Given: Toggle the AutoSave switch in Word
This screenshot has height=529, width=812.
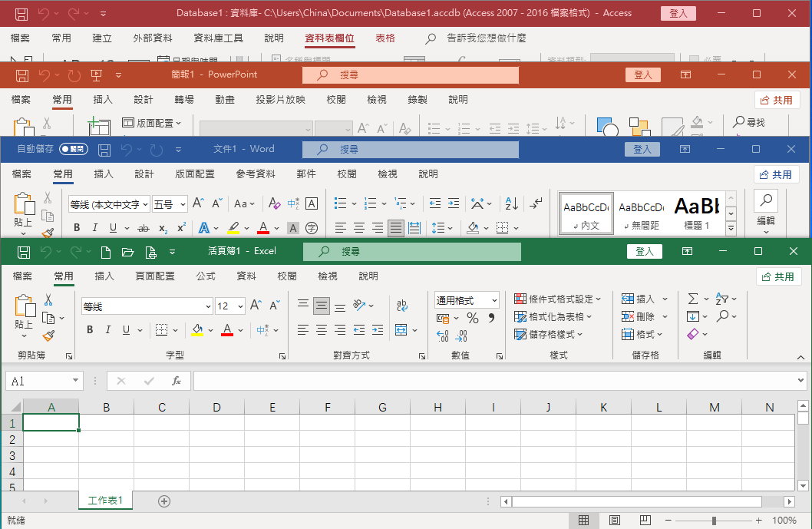Looking at the screenshot, I should [74, 149].
